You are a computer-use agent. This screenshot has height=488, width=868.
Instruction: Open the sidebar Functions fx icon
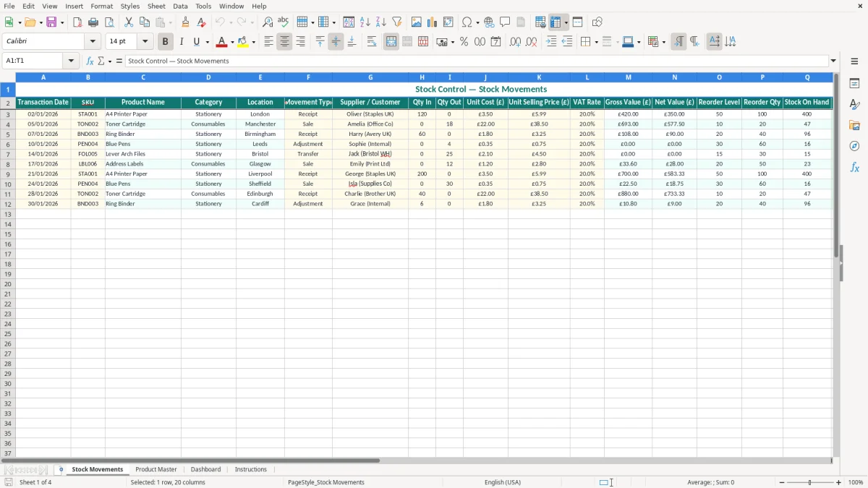[854, 167]
